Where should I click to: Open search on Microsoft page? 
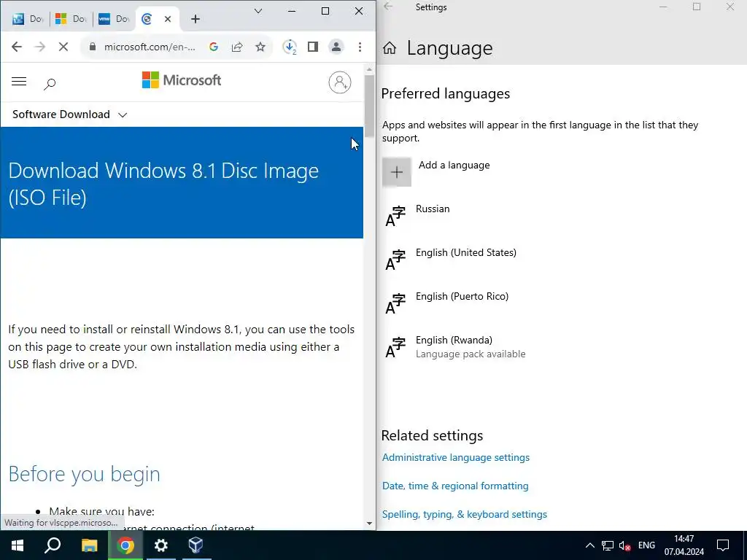(x=50, y=85)
